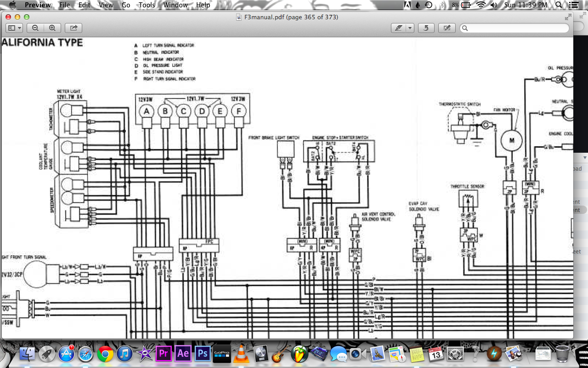The height and width of the screenshot is (368, 588).
Task: Click the Zoom Out magnifier button
Action: [35, 28]
